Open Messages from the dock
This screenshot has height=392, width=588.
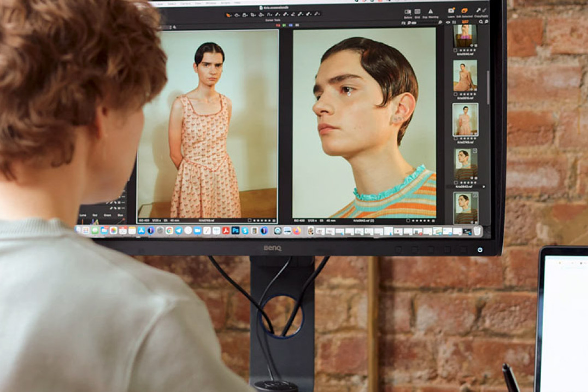95,231
